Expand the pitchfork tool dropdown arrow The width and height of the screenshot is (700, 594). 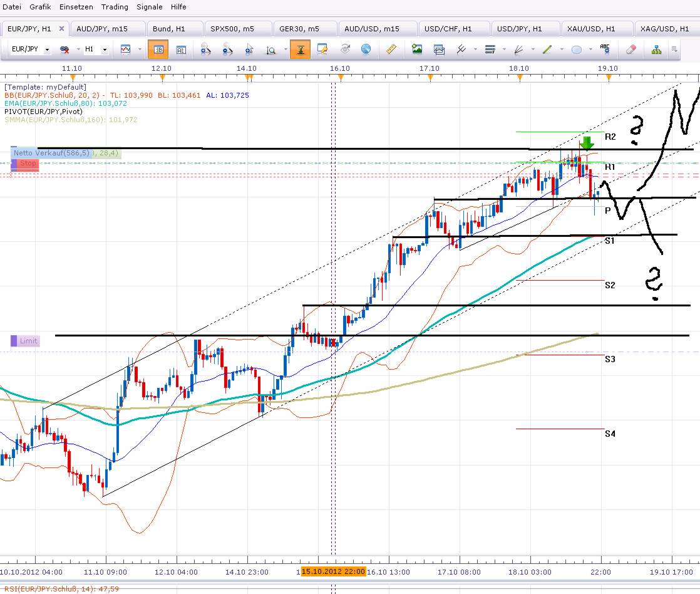tap(475, 49)
